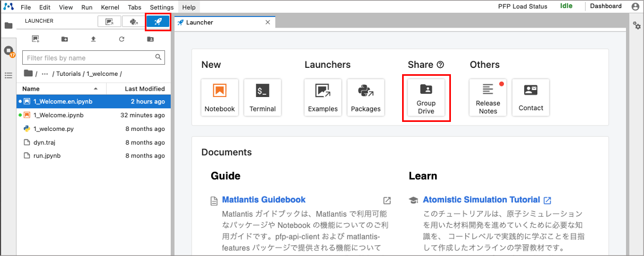
Task: Expand the collapsed breadcrumb ellipsis path
Action: click(x=45, y=74)
